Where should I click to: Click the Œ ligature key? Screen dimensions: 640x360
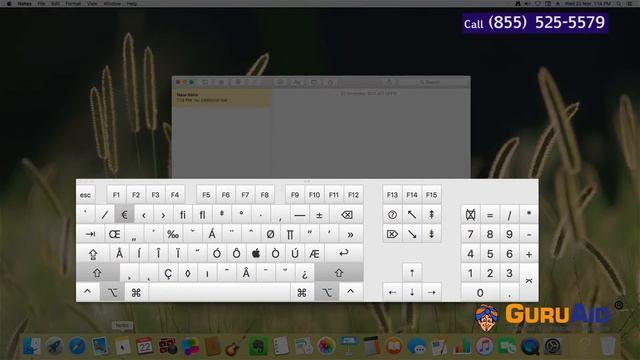point(115,234)
